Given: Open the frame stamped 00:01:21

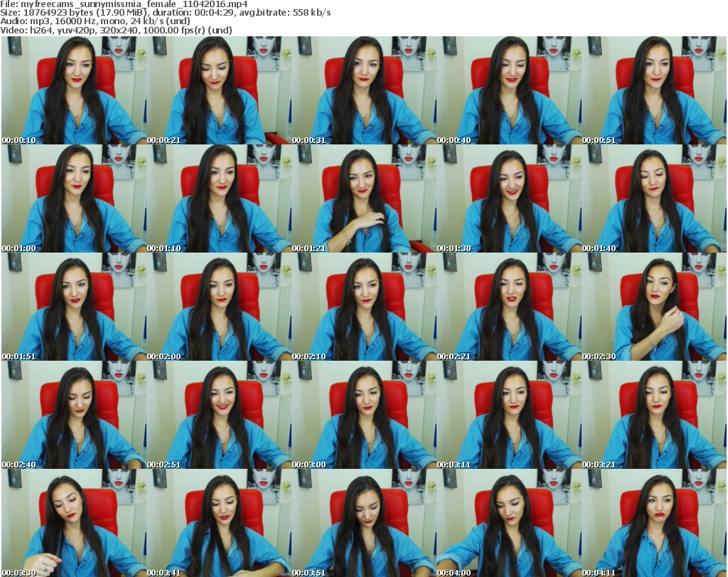Looking at the screenshot, I should click(x=363, y=198).
